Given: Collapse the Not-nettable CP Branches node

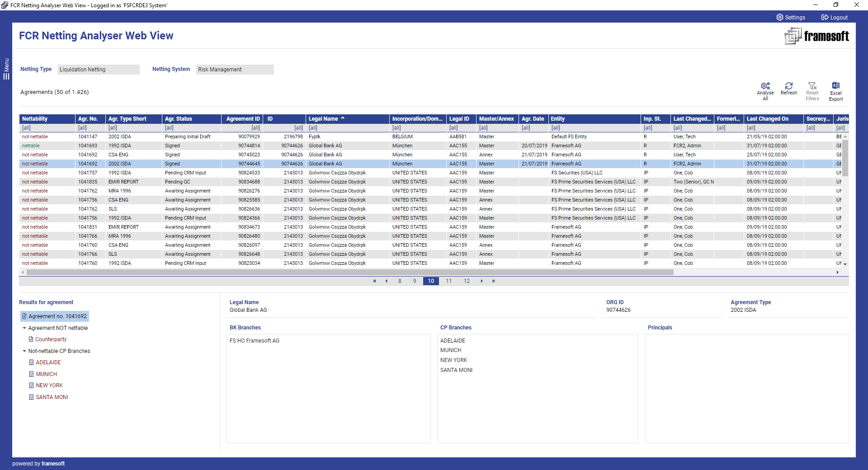Looking at the screenshot, I should pos(24,351).
